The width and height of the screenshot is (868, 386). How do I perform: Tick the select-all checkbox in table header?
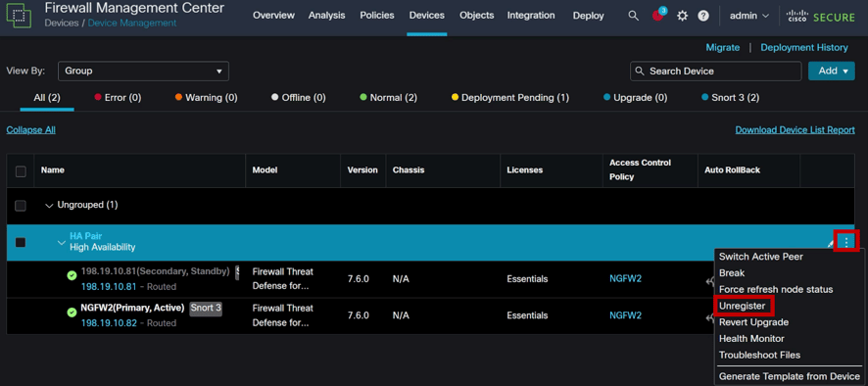[21, 171]
